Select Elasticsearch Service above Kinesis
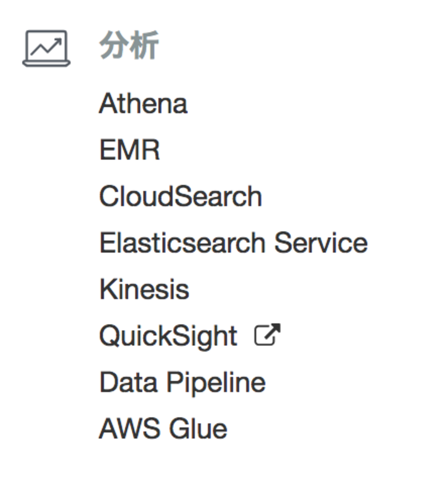The height and width of the screenshot is (483, 448). [233, 243]
